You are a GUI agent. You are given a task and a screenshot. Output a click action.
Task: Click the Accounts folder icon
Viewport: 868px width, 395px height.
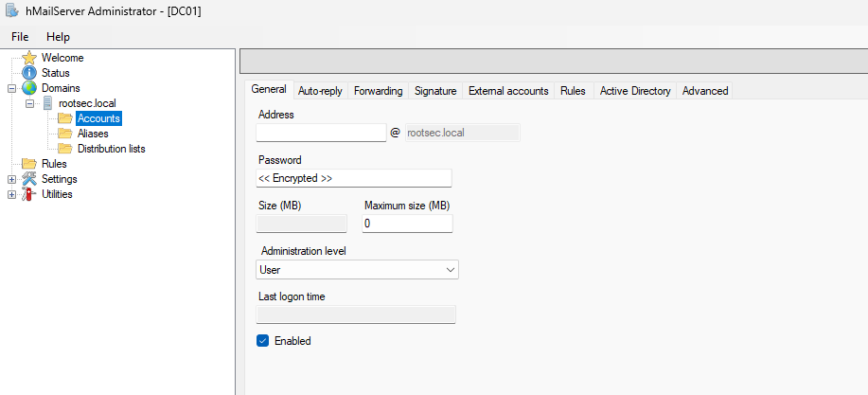66,118
